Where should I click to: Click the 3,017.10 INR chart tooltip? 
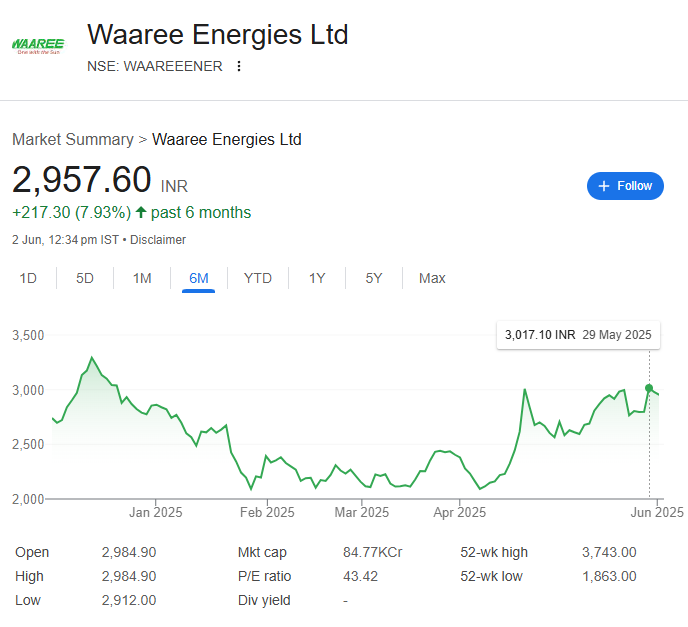click(578, 335)
